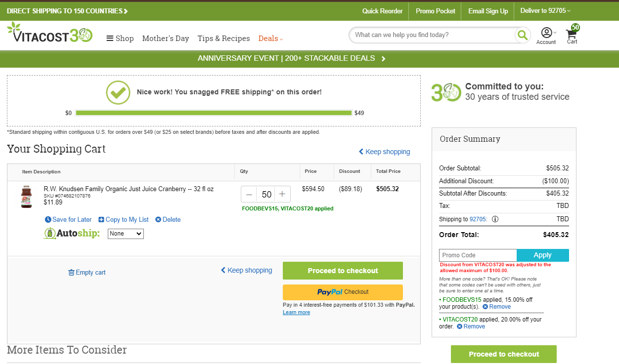Image resolution: width=619 pixels, height=364 pixels.
Task: Click the 30 years anniversary badge icon
Action: click(x=446, y=92)
